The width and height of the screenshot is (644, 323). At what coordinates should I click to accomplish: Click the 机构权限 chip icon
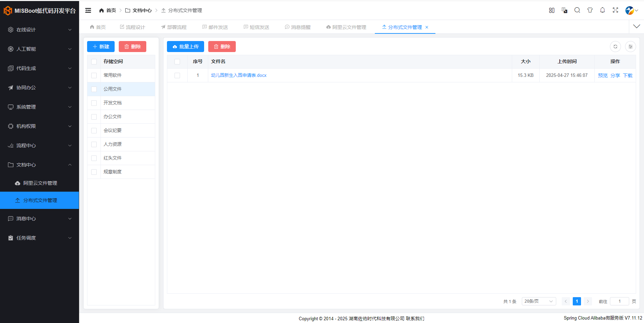coord(11,126)
